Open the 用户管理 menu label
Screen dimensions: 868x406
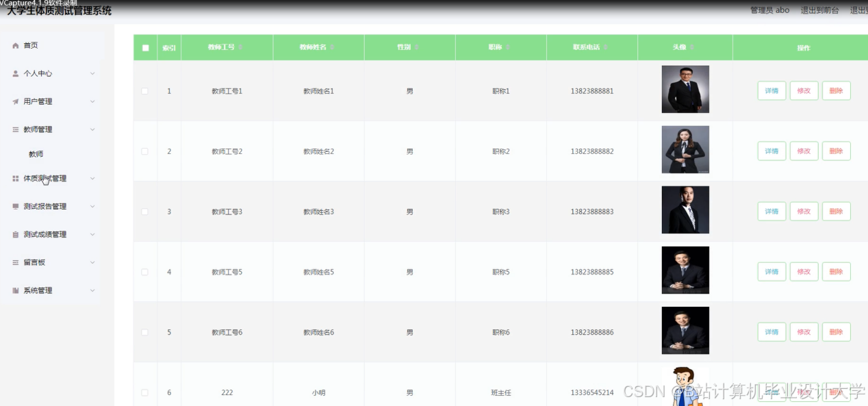pyautogui.click(x=38, y=101)
